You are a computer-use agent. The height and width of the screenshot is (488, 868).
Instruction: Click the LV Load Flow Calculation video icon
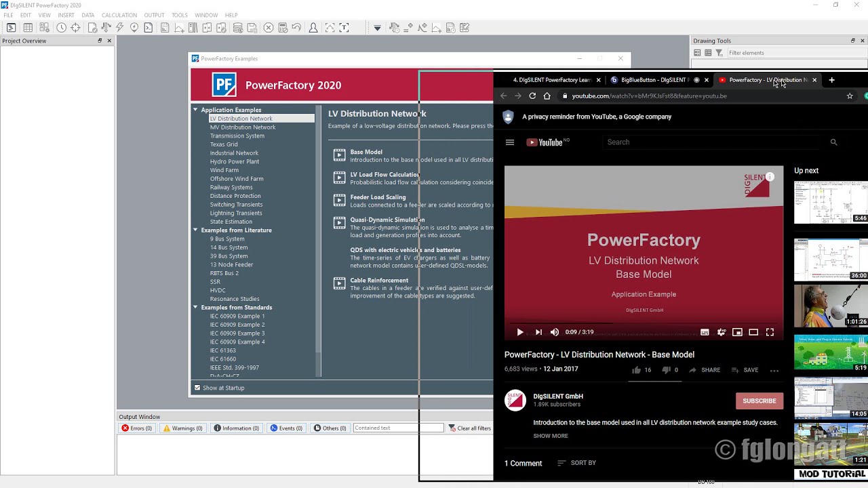(339, 178)
